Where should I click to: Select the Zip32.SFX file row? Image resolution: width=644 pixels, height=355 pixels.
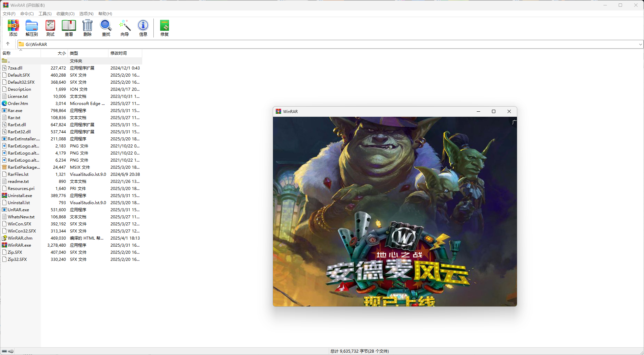point(71,259)
